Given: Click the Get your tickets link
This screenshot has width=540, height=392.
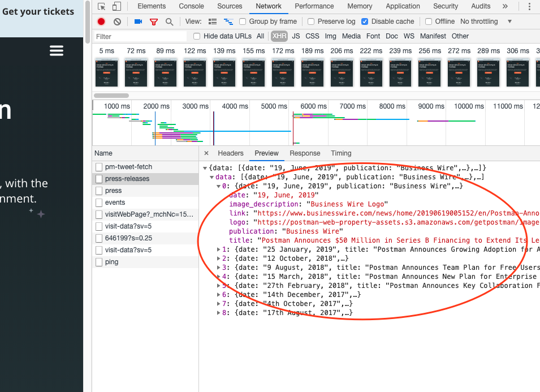Looking at the screenshot, I should click(38, 12).
